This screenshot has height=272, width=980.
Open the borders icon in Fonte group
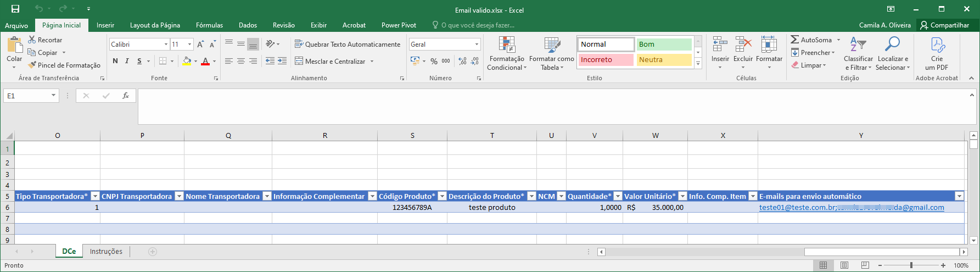click(163, 61)
